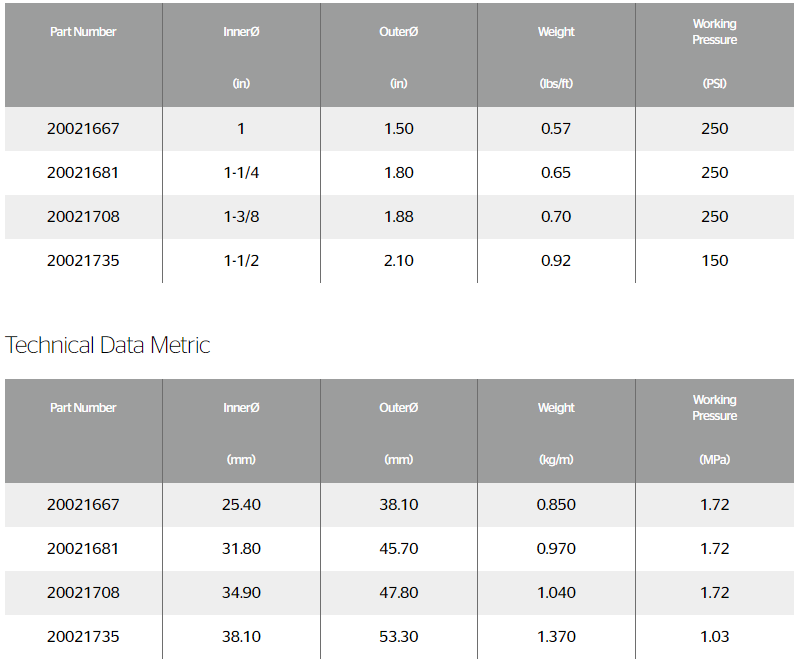The height and width of the screenshot is (663, 802).
Task: Select part number 20021708 in imperial table
Action: click(83, 216)
